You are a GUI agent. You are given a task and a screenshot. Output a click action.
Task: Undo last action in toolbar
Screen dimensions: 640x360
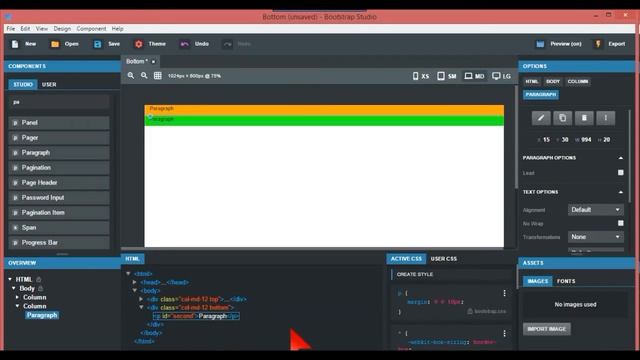(x=184, y=44)
